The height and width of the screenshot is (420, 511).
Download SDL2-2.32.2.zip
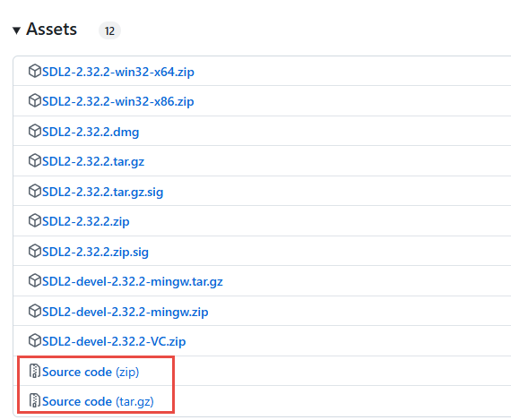86,221
